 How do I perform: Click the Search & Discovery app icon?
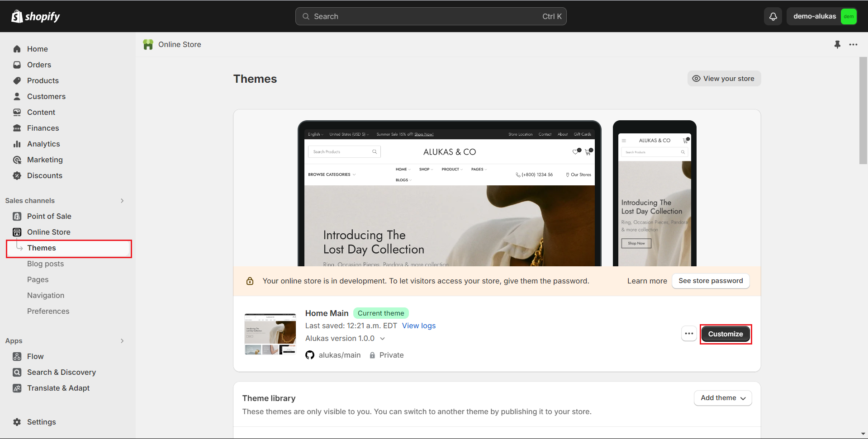pyautogui.click(x=17, y=372)
